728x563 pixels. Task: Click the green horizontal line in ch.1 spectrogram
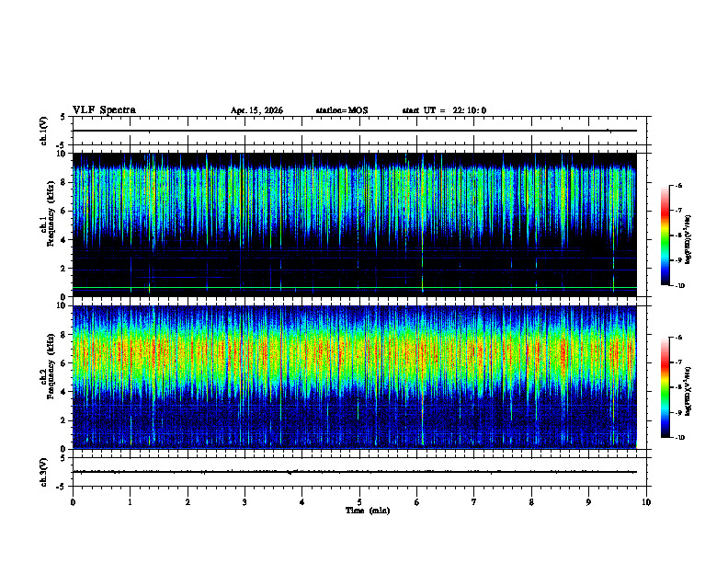(x=355, y=288)
